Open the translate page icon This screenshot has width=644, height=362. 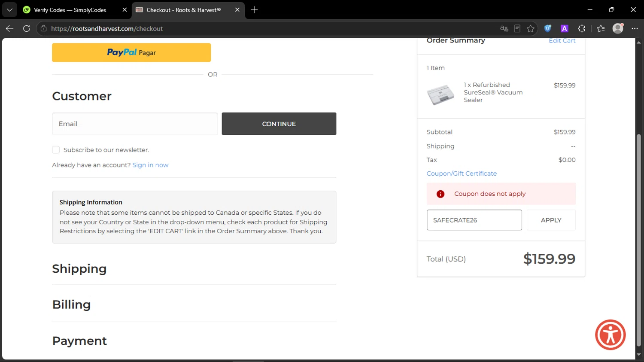tap(504, 28)
